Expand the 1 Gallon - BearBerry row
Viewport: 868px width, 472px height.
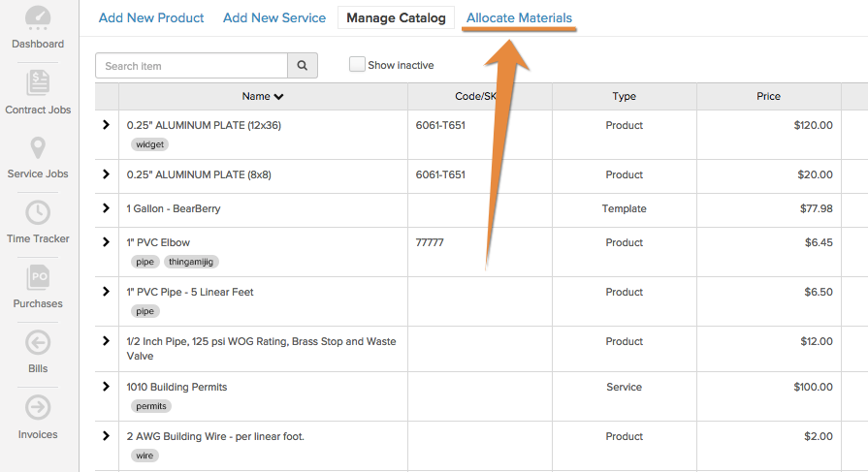point(107,208)
